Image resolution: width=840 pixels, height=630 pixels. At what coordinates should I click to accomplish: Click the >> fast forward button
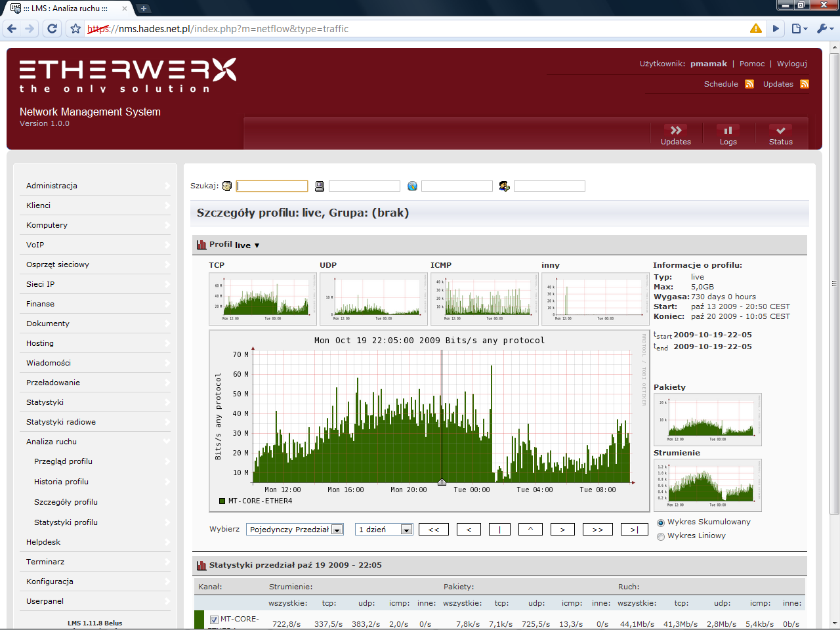598,530
